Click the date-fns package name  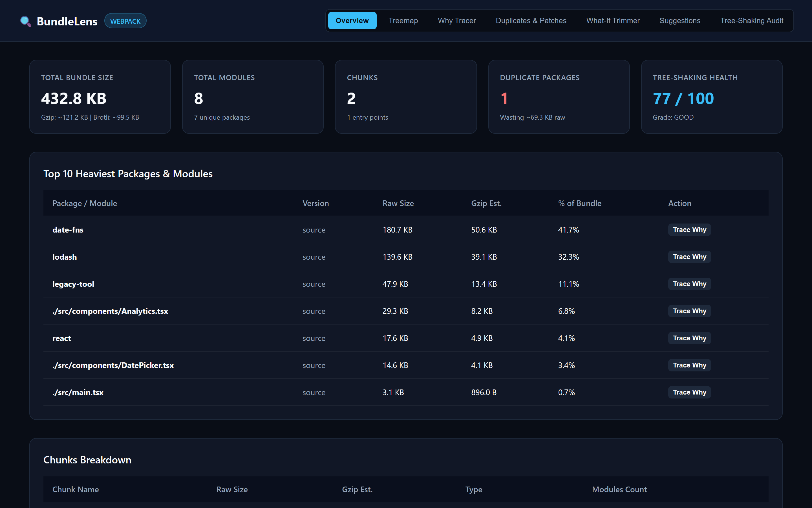[x=68, y=230]
